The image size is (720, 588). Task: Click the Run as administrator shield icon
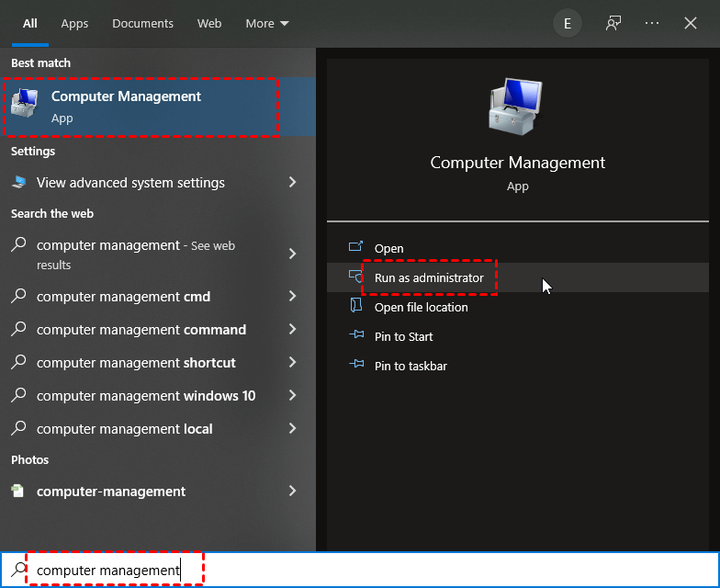point(356,277)
